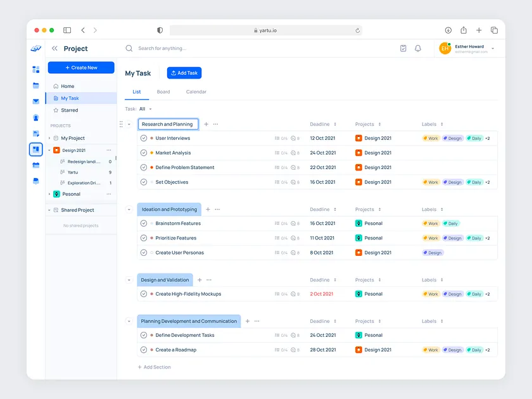532x399 pixels.
Task: Select the calendar icon in left sidebar
Action: 36,164
